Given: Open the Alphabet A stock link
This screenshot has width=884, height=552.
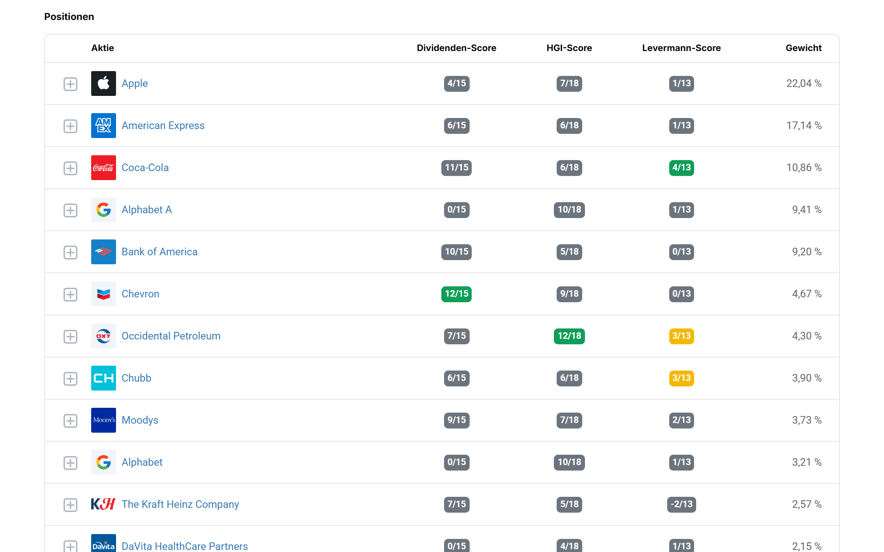Looking at the screenshot, I should [147, 210].
